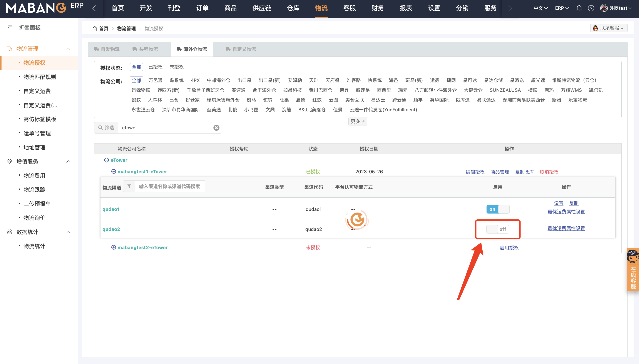
Task: Click the 物流管理 sidebar icon
Action: (10, 49)
